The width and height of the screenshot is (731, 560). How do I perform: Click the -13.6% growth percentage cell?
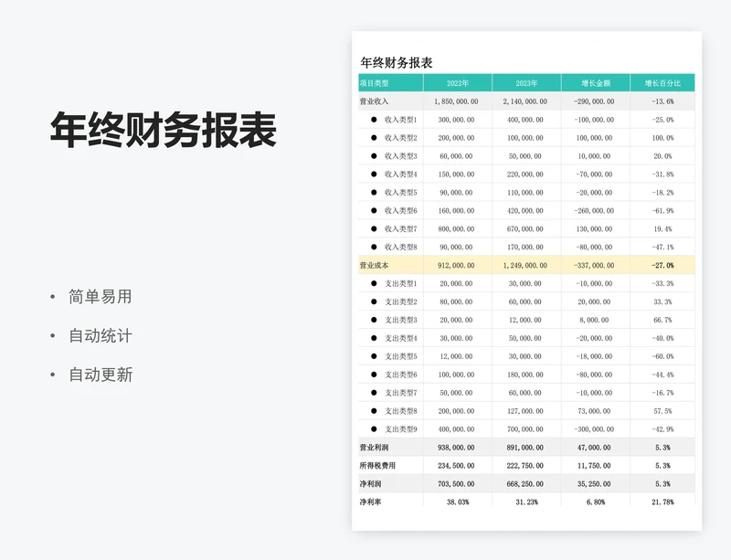662,101
